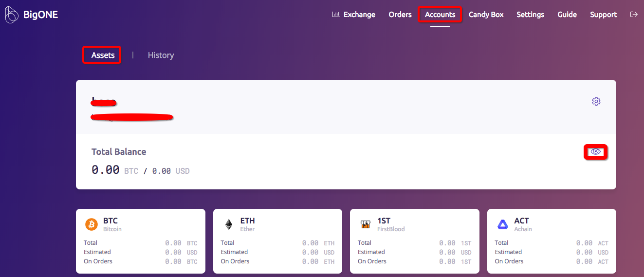Screen dimensions: 644x277
Task: Open the BTC Bitcoin asset card
Action: coord(141,241)
